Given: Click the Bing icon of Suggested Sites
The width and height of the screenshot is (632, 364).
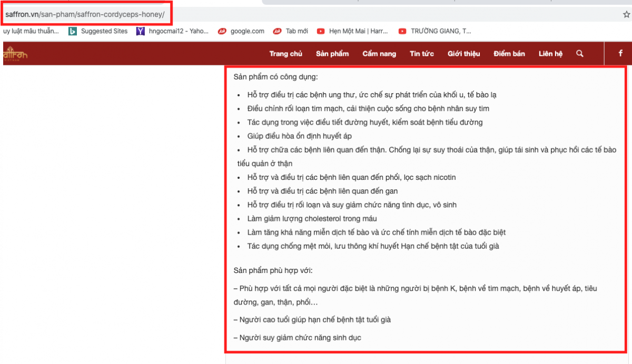Looking at the screenshot, I should coord(72,31).
